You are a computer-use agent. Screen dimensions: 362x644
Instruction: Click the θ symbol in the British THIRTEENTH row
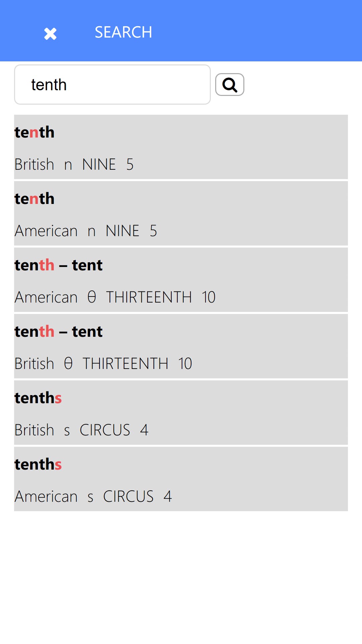pyautogui.click(x=68, y=363)
